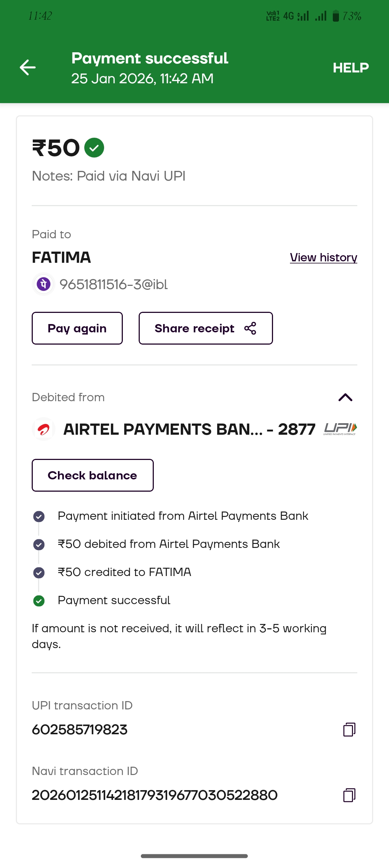Copy the UPI transaction ID
389x868 pixels.
pyautogui.click(x=349, y=730)
